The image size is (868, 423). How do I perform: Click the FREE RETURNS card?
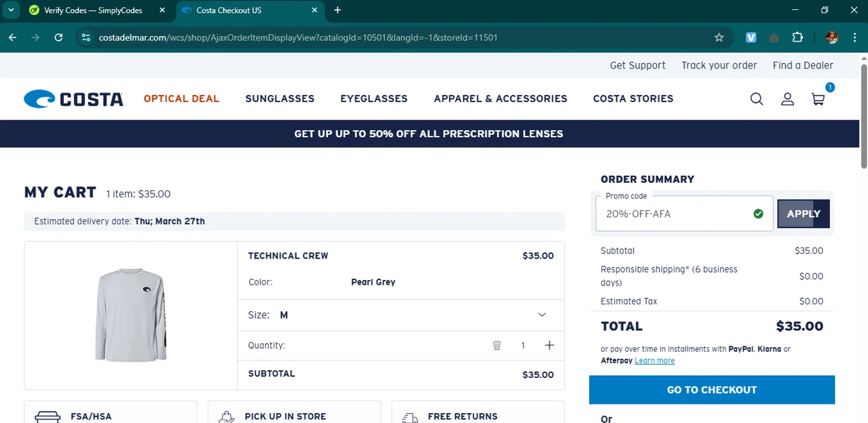click(477, 412)
